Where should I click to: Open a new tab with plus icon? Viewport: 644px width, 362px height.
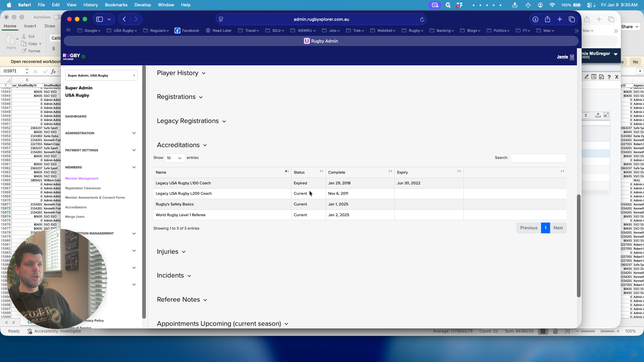559,19
